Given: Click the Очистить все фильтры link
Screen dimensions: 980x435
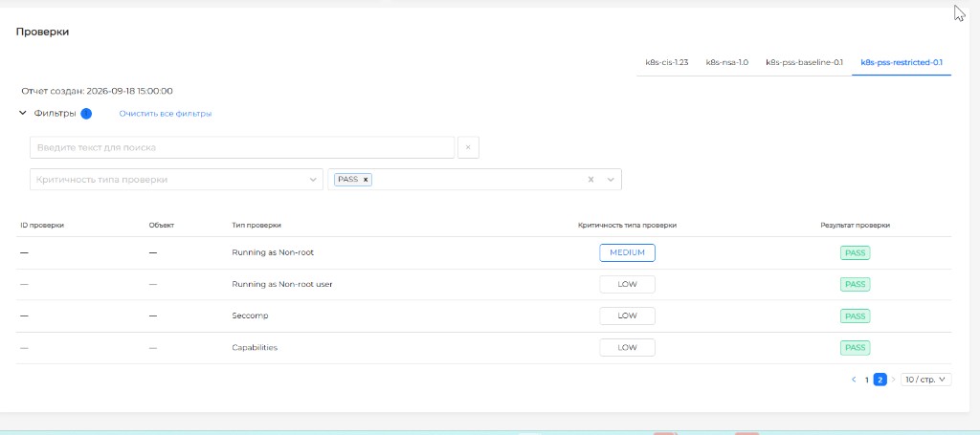Looking at the screenshot, I should click(166, 114).
